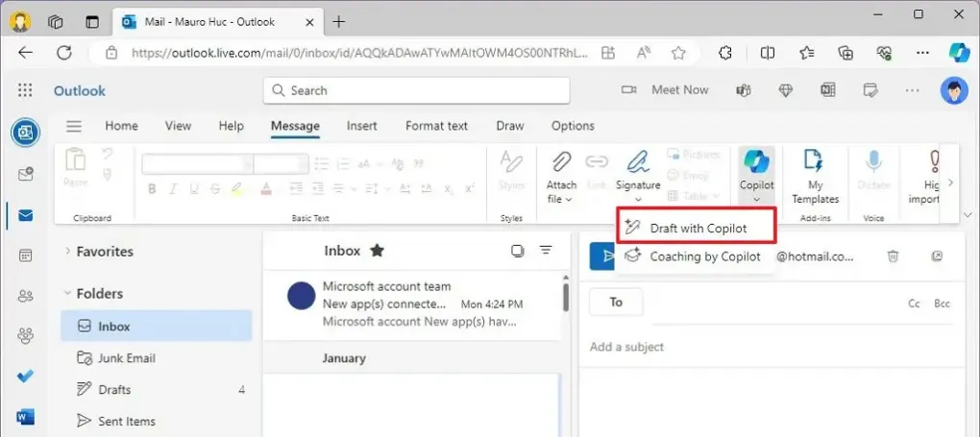Toggle Inbox favorite star
Screen dimensions: 980x437
click(377, 251)
